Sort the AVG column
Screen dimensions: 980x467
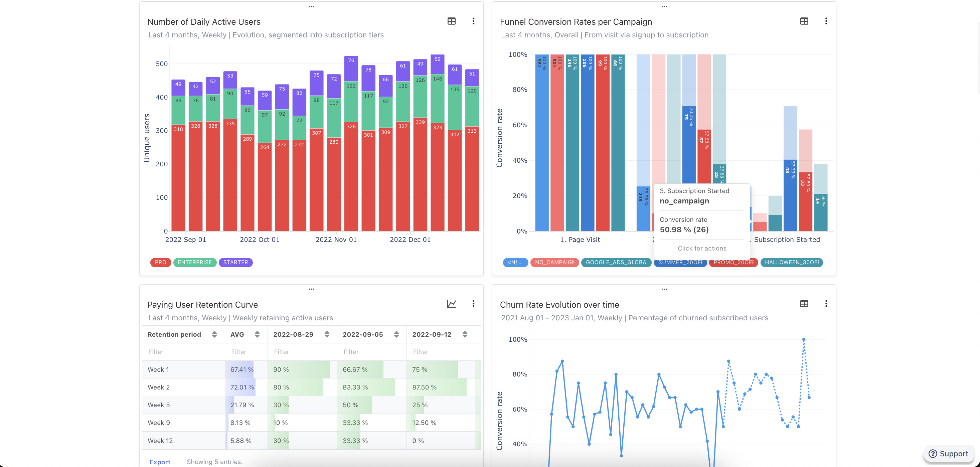[x=257, y=335]
